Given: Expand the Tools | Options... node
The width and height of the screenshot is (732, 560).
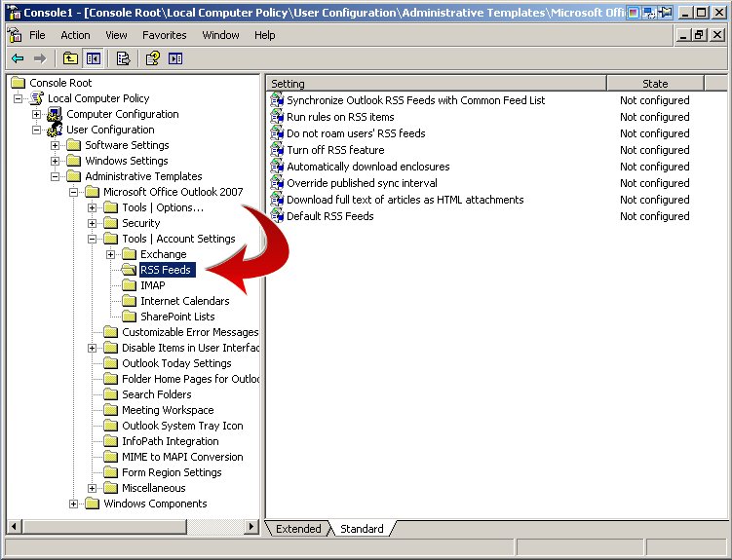Looking at the screenshot, I should coord(92,208).
